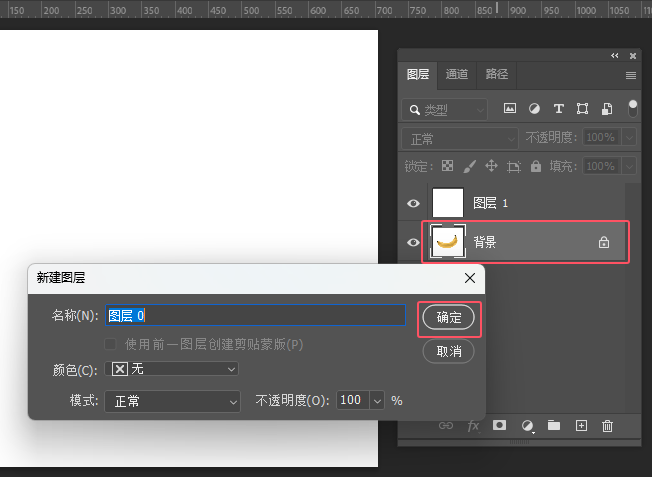Image resolution: width=652 pixels, height=477 pixels.
Task: Click the pixel layer filter icon
Action: point(510,109)
